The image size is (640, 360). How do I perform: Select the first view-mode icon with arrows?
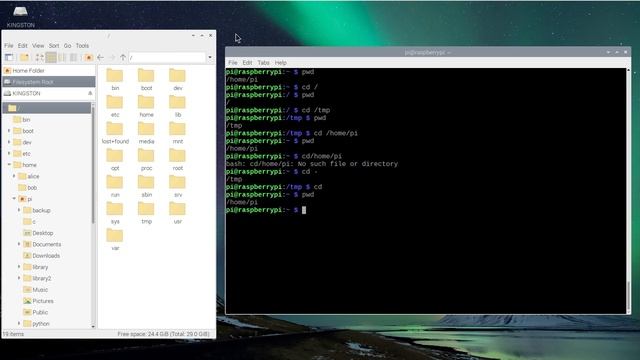tap(39, 58)
